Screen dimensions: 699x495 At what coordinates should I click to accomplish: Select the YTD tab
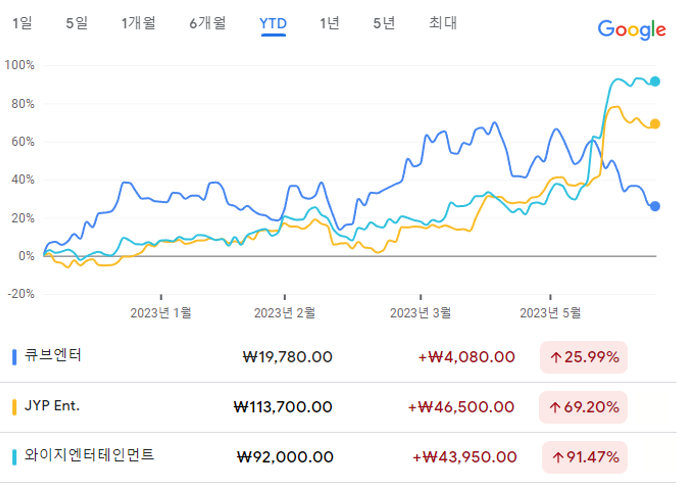[x=273, y=23]
